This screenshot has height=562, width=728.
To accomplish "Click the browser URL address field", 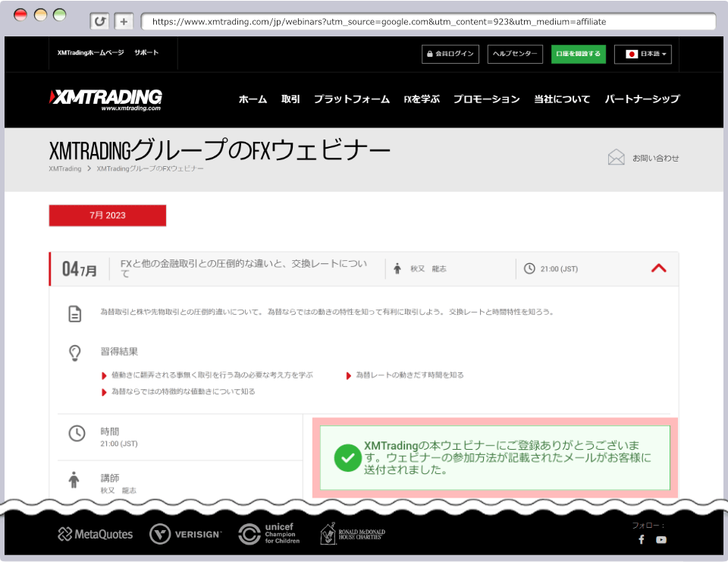I will [425, 21].
